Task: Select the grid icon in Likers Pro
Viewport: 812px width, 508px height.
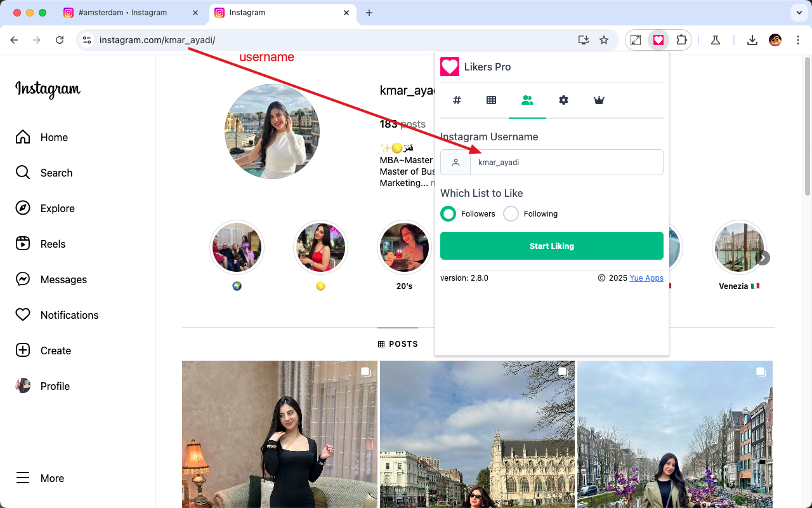Action: click(x=492, y=100)
